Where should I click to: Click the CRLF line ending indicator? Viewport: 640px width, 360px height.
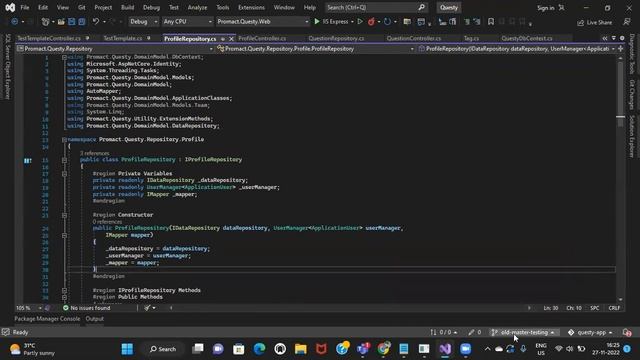(x=614, y=308)
